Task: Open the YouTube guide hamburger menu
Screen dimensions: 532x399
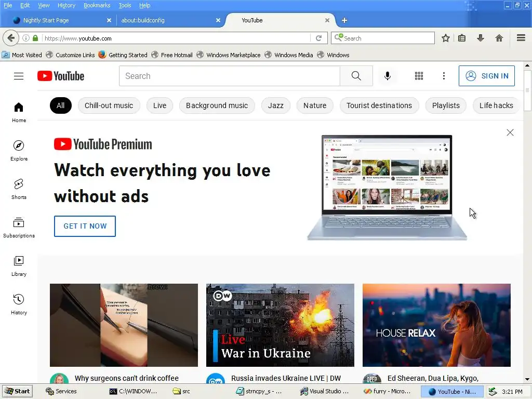Action: click(x=19, y=76)
